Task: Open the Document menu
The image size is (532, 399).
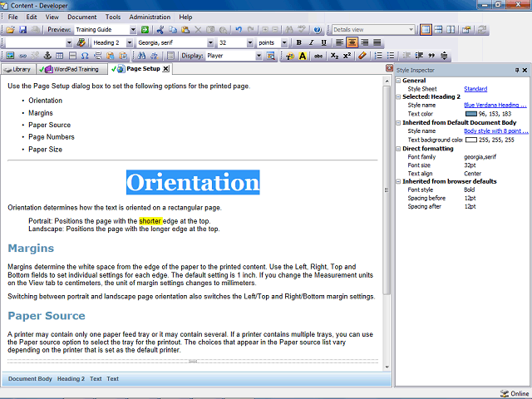Action: coord(81,17)
